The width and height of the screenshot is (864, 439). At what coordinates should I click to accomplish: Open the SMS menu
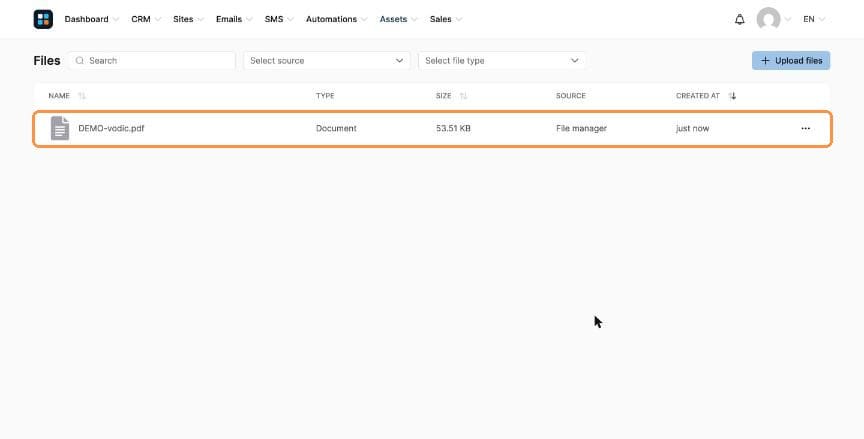(279, 19)
